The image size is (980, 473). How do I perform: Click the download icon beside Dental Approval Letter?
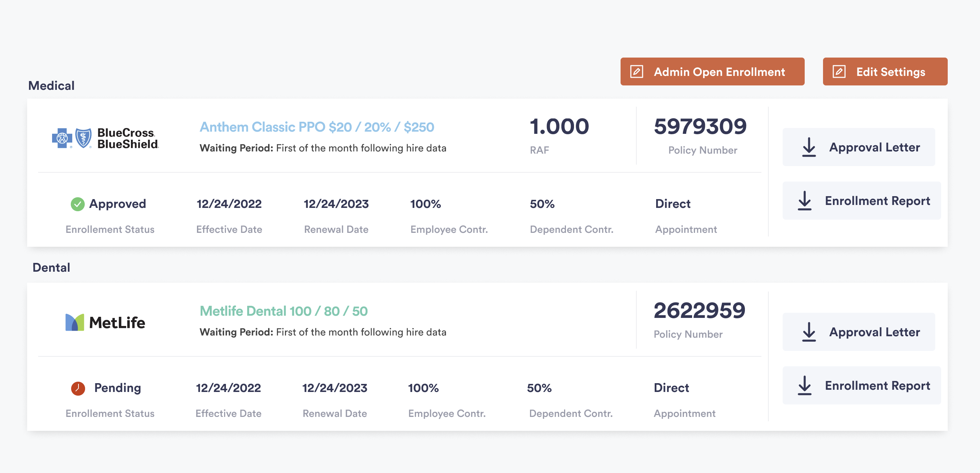click(809, 331)
